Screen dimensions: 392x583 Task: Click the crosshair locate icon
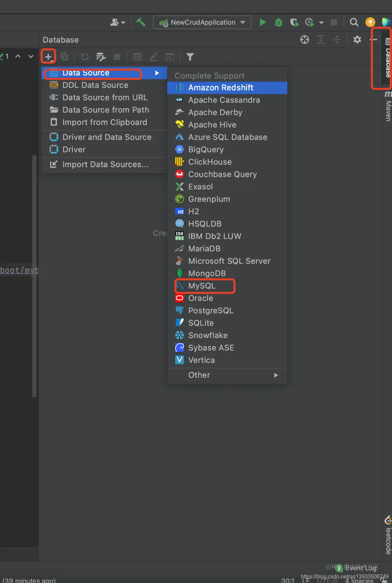tap(305, 40)
